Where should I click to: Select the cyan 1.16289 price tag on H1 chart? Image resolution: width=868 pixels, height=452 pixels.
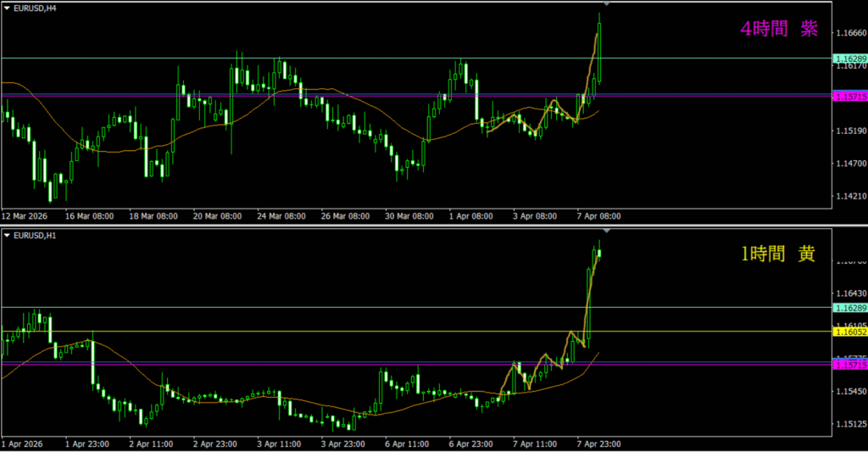849,307
